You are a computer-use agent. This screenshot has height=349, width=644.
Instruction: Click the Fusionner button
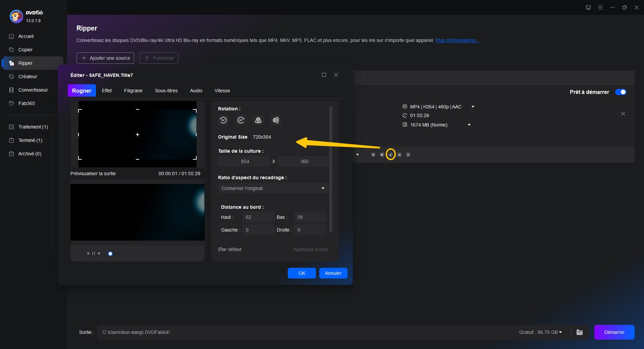point(159,58)
